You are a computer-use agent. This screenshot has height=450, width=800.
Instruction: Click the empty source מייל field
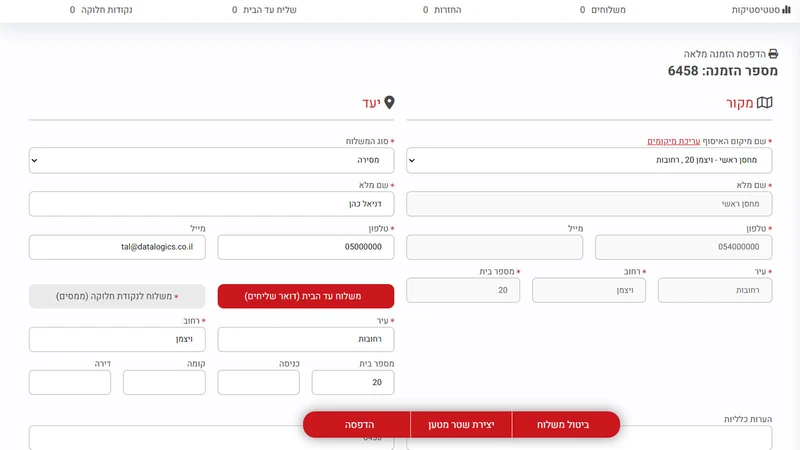(x=494, y=247)
